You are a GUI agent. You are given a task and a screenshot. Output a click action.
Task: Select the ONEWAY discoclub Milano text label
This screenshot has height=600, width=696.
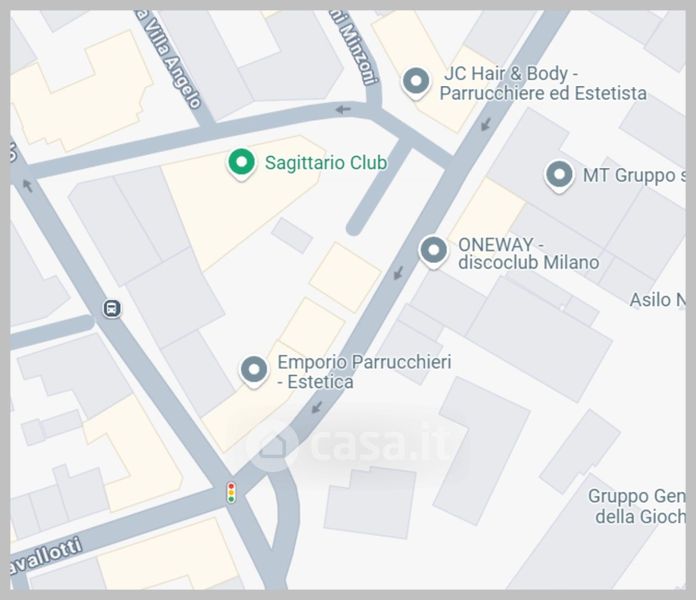pos(528,253)
